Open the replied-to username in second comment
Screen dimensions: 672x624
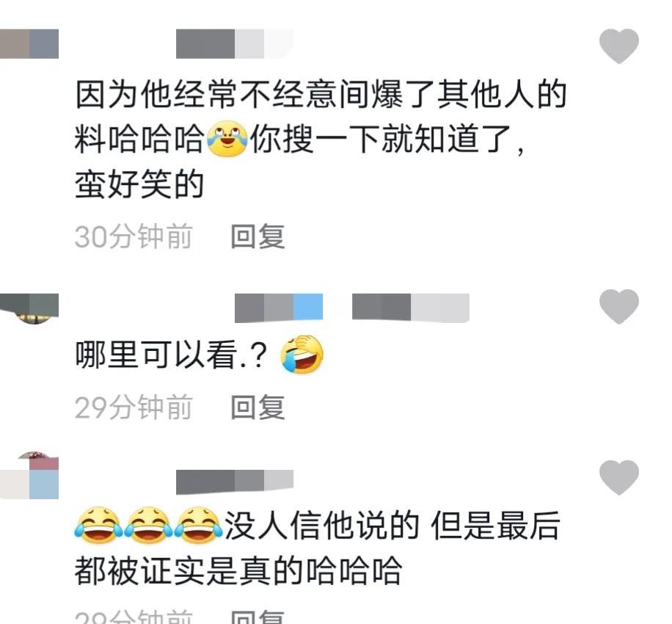click(x=411, y=308)
